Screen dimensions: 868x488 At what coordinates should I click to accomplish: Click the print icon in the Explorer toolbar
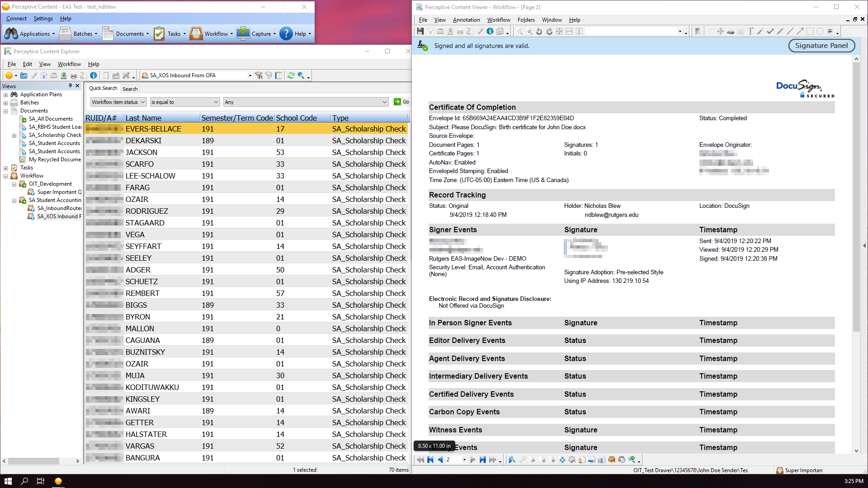[x=74, y=75]
